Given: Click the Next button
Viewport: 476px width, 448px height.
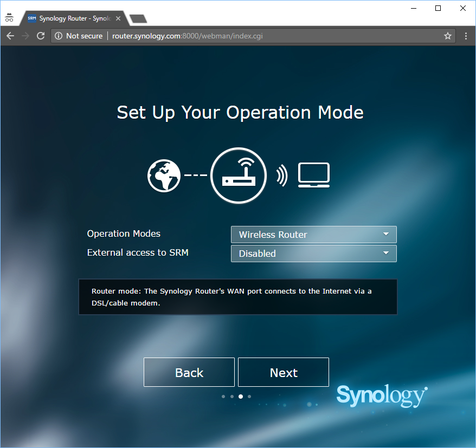Looking at the screenshot, I should click(284, 372).
